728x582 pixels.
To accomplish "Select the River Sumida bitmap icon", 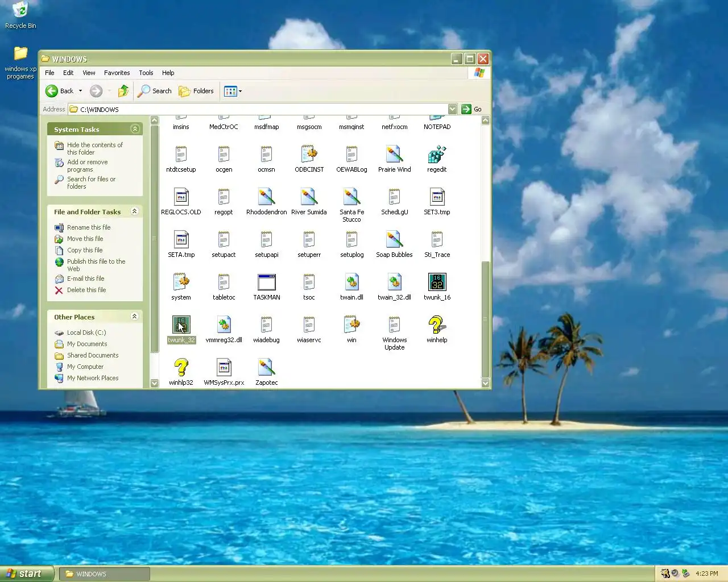I will click(309, 197).
